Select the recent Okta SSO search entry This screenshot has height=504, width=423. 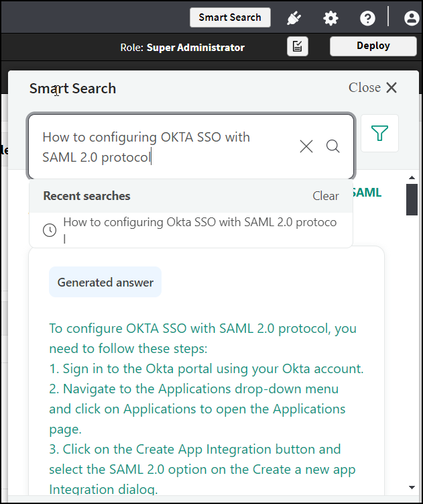pos(199,230)
